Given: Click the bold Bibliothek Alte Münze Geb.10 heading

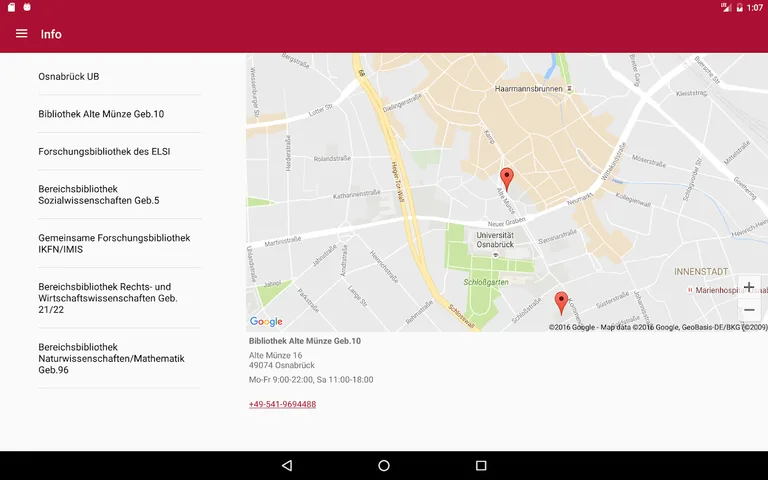Looking at the screenshot, I should coord(305,341).
